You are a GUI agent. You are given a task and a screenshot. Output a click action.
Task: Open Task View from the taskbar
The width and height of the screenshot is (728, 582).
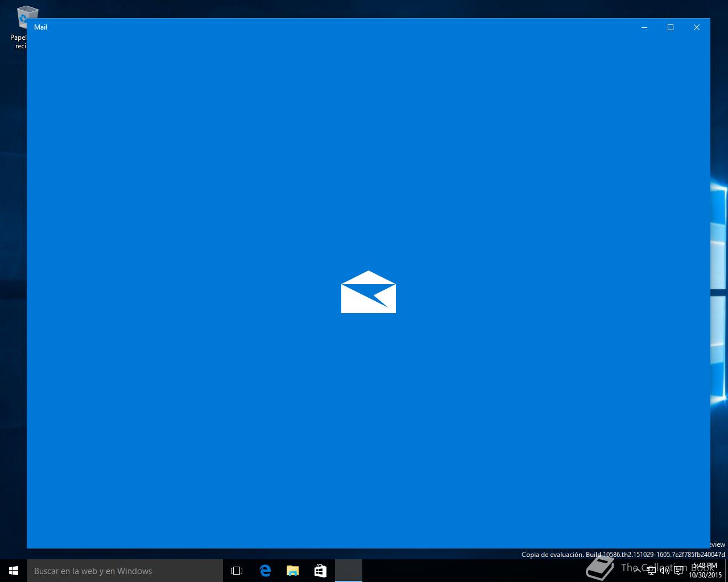click(237, 571)
